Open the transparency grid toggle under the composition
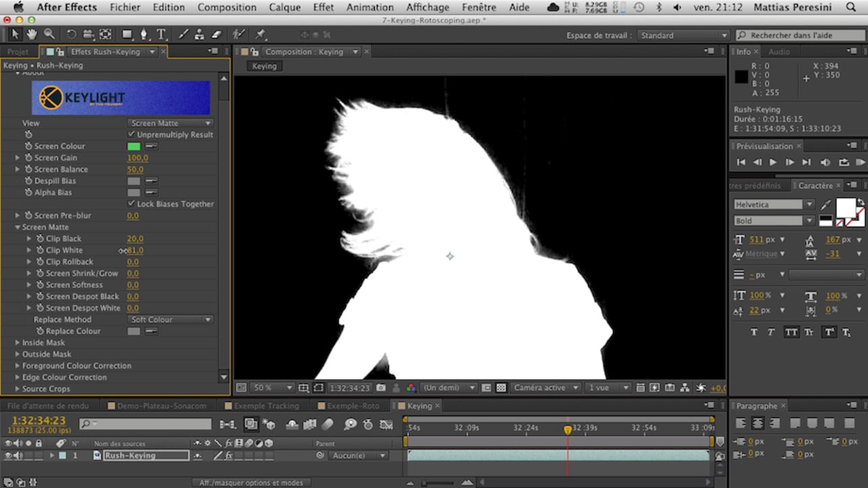868x488 pixels. 500,387
